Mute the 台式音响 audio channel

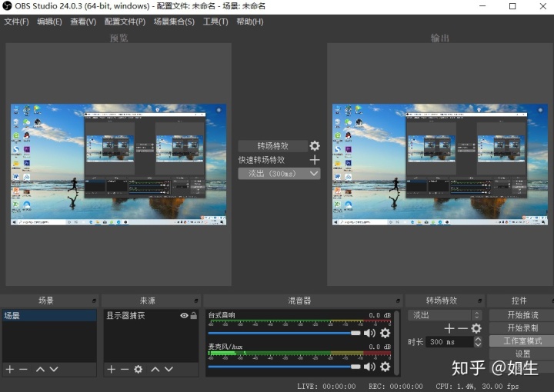click(x=369, y=333)
